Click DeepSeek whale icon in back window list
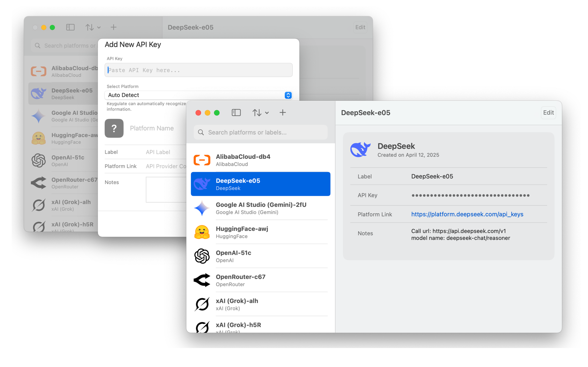 pos(39,94)
